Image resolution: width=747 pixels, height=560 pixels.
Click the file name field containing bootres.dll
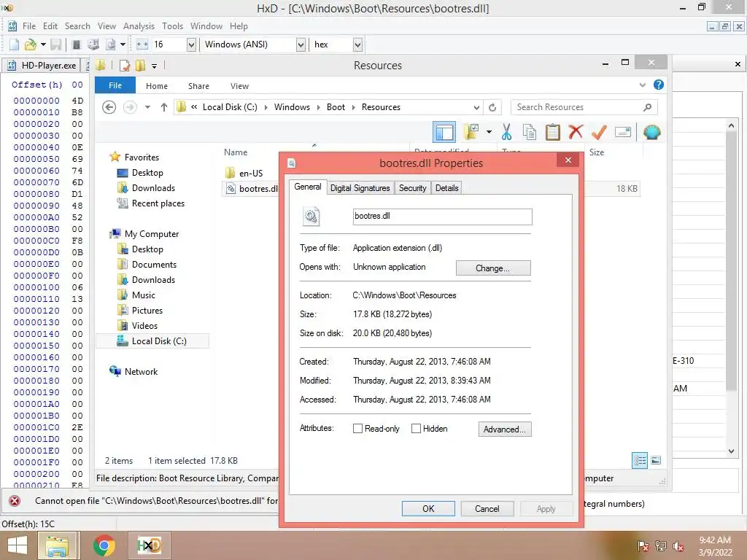(443, 216)
